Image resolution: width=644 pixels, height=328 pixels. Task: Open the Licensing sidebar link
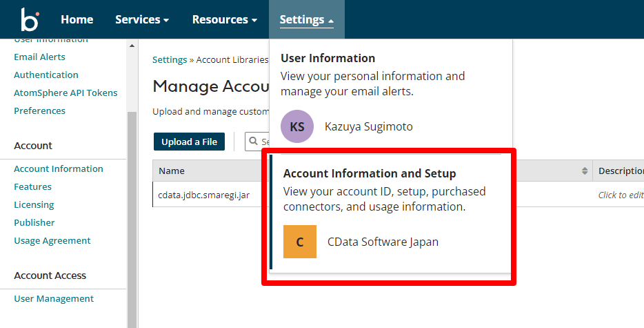pos(34,204)
